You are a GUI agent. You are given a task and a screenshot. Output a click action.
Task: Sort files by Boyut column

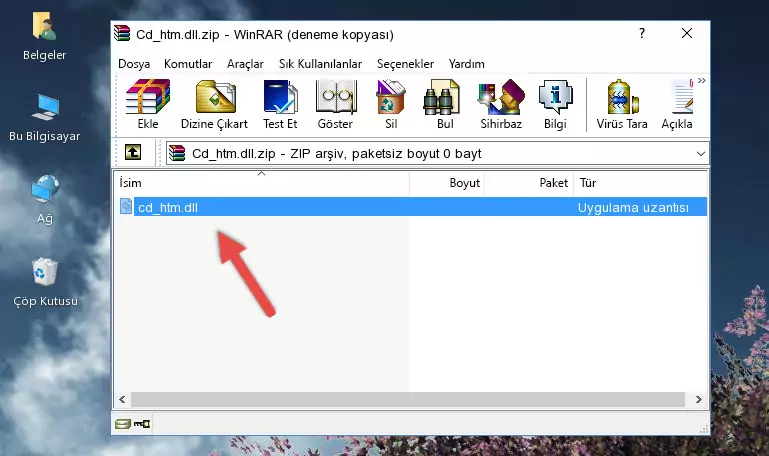tap(447, 183)
